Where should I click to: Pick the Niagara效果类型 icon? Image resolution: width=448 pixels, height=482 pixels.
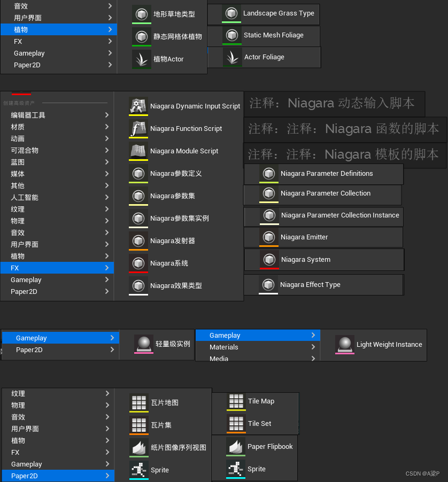coord(138,285)
